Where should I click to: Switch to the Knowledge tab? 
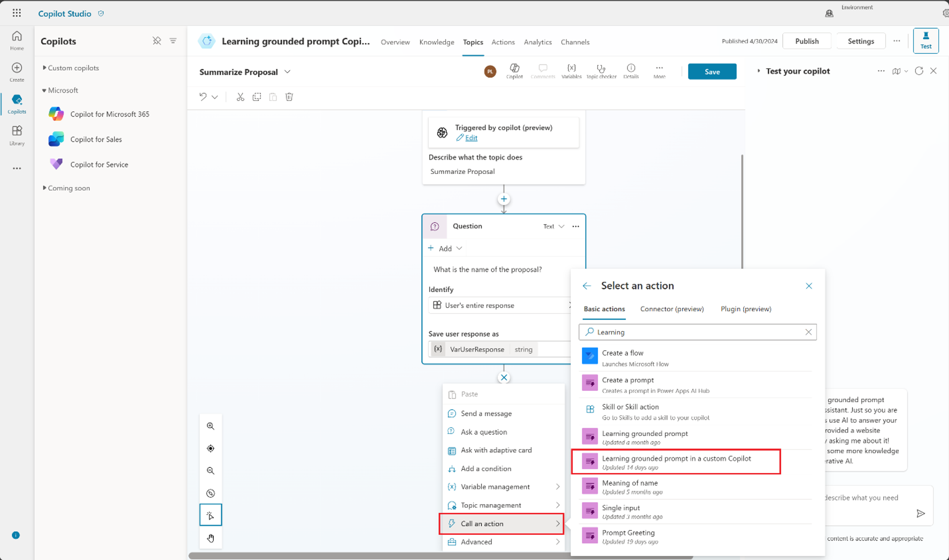tap(437, 42)
